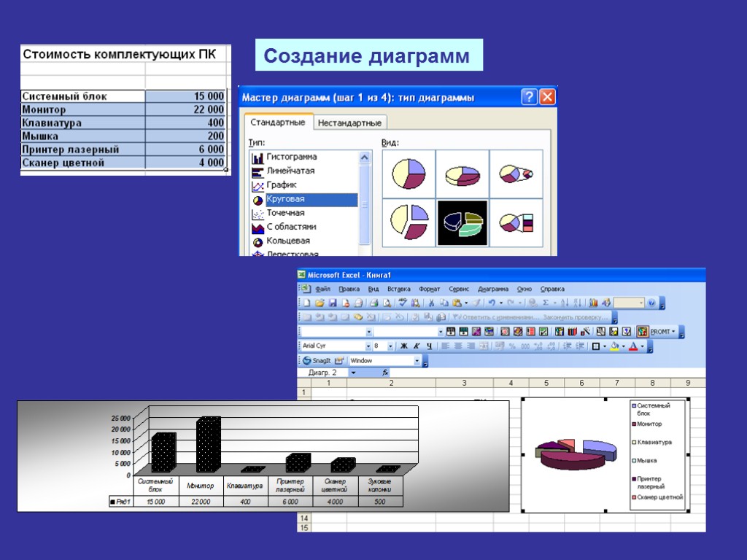Click the AutoSum (Σ) icon
Screen dimensions: 747x560
[x=545, y=303]
